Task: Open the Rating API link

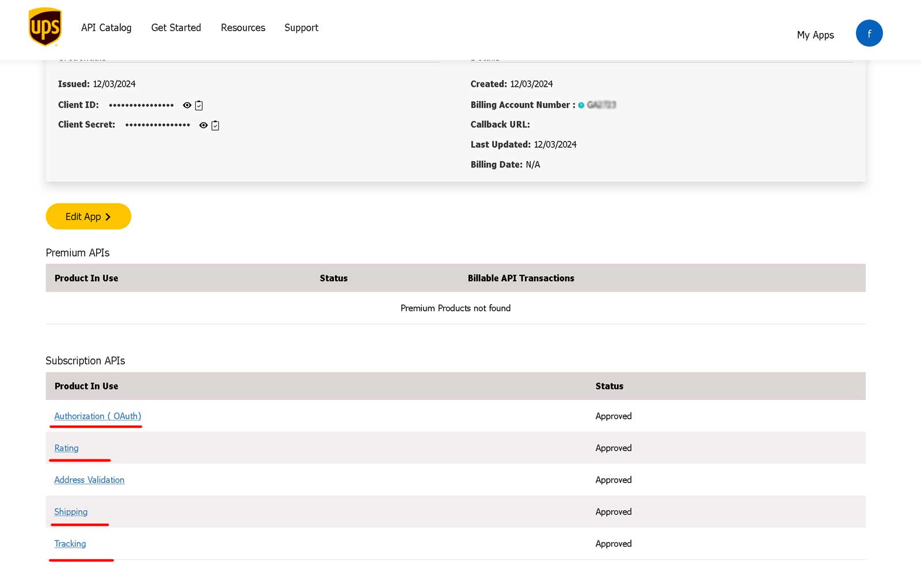Action: pos(66,448)
